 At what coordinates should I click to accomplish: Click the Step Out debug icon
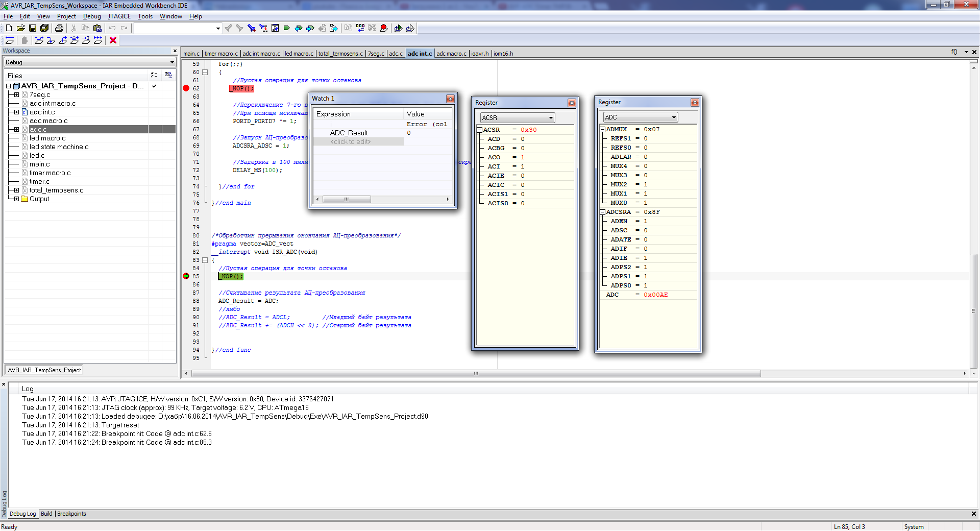(63, 40)
